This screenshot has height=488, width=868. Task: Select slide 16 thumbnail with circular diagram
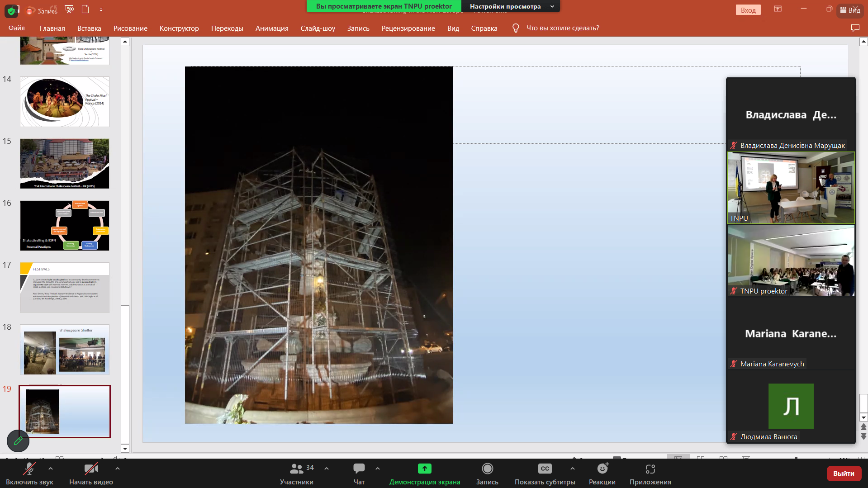65,226
